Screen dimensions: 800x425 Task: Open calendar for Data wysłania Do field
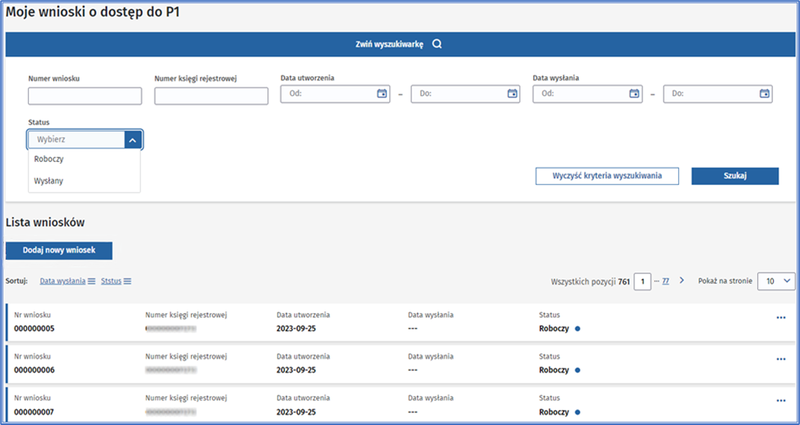pos(764,94)
